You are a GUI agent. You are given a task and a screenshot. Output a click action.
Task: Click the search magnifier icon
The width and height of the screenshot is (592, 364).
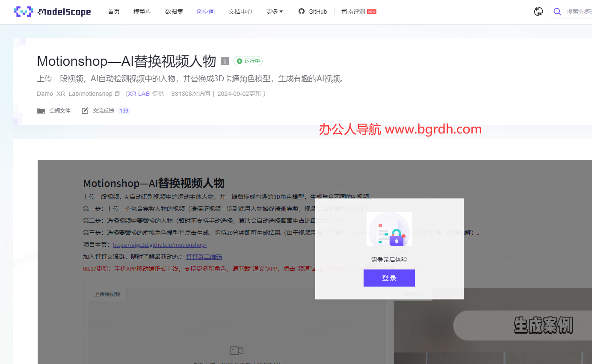(x=557, y=12)
